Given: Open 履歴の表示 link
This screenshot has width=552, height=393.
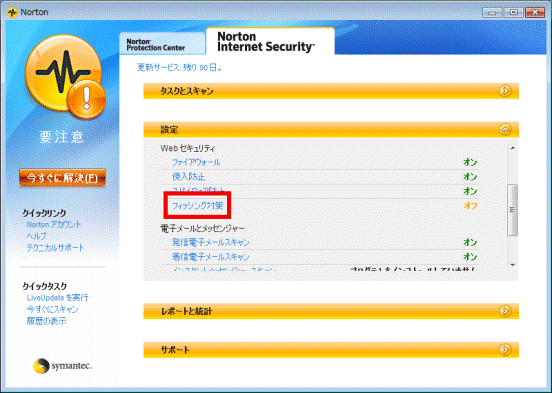Looking at the screenshot, I should (x=46, y=321).
